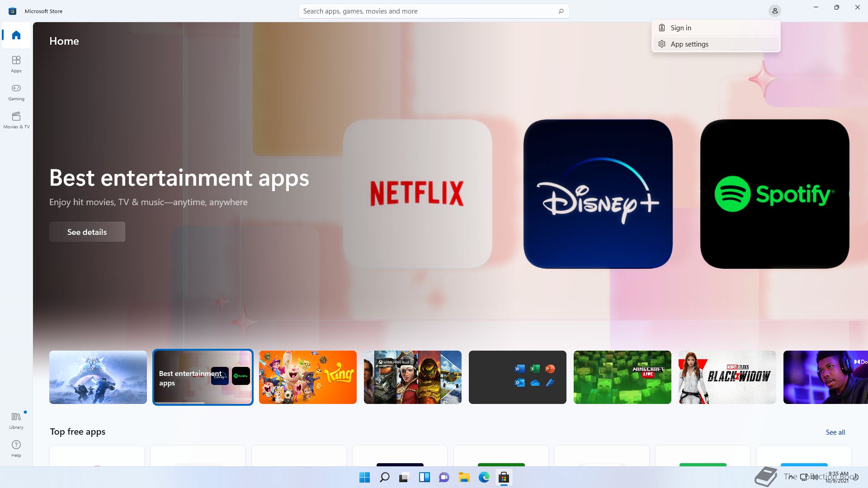Select the Minecraft Live carousel thumbnail

(x=623, y=377)
